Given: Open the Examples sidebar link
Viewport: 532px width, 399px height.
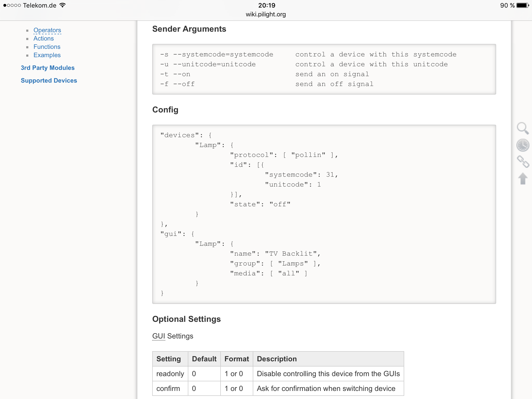Looking at the screenshot, I should 47,55.
